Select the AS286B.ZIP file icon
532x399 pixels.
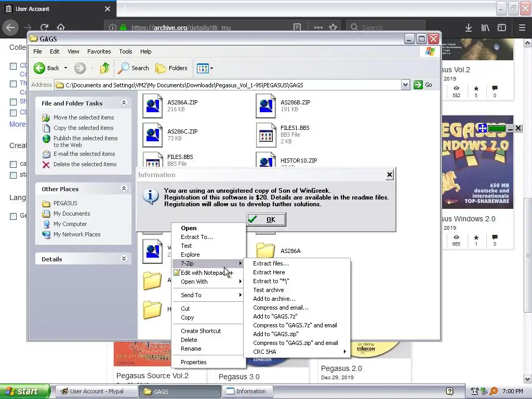[265, 106]
